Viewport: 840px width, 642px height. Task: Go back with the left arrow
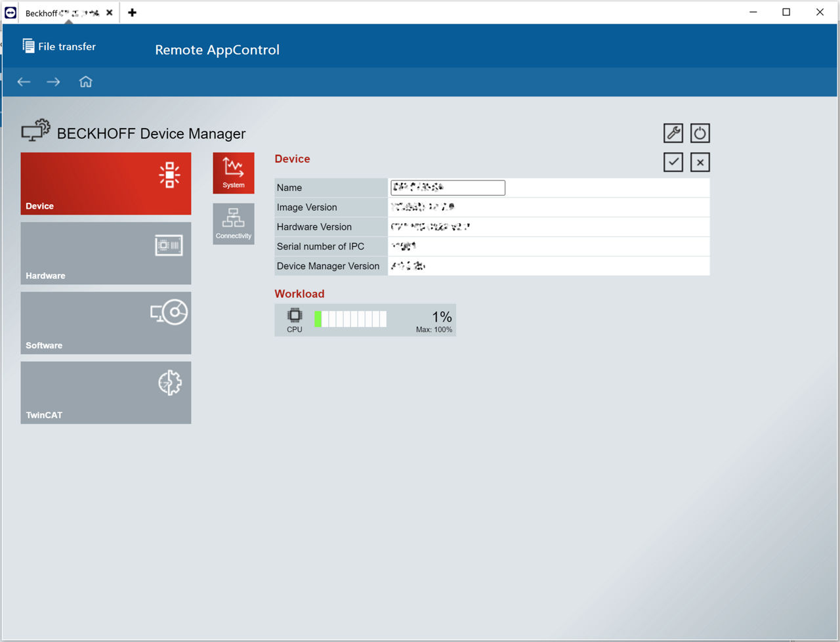(24, 82)
